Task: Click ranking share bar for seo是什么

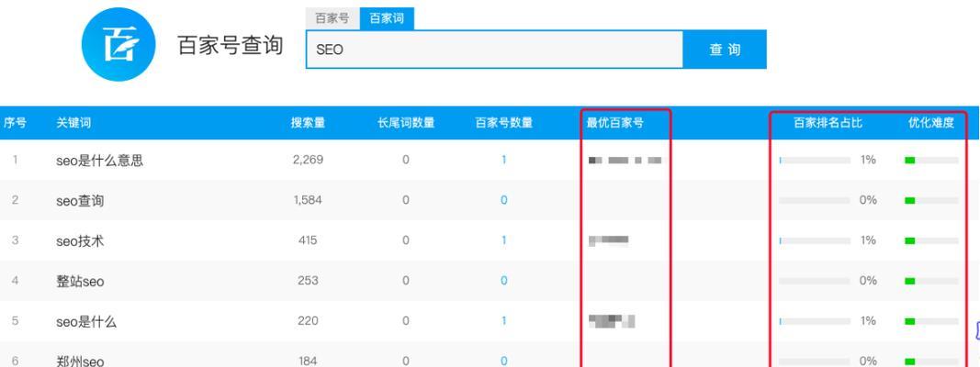Action: (815, 321)
